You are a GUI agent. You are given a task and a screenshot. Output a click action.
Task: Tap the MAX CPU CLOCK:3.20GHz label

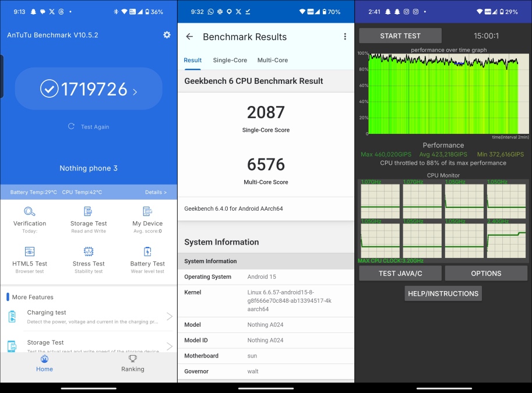[x=390, y=261]
